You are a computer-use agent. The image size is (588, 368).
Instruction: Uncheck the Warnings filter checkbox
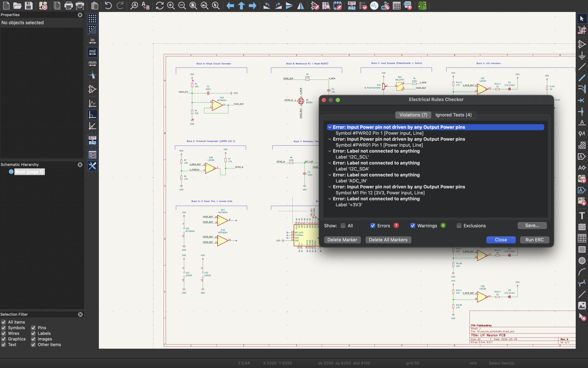(413, 226)
